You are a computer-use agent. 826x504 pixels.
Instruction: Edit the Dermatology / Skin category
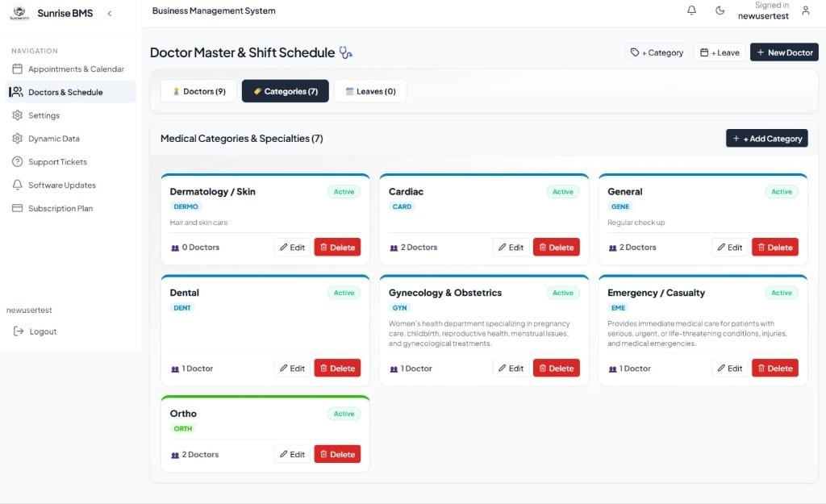(292, 248)
